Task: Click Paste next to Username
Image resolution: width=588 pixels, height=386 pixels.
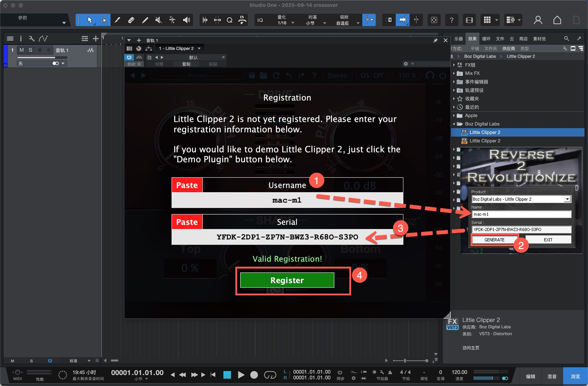Action: point(187,185)
